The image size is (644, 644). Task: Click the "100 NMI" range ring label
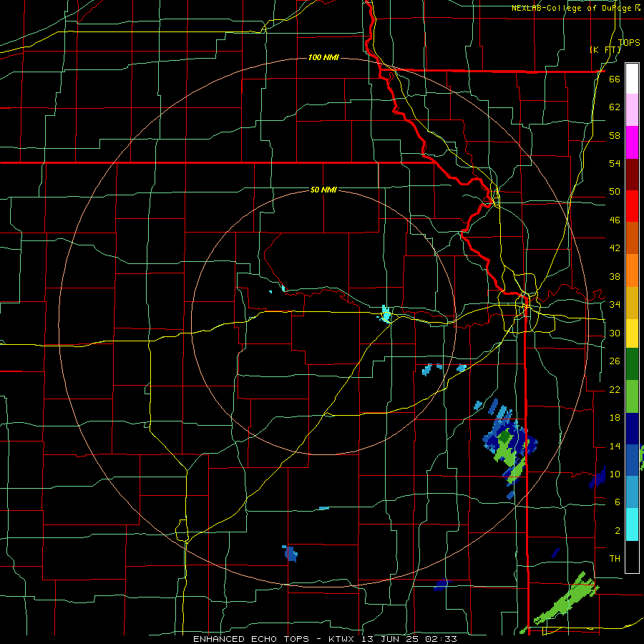point(323,57)
